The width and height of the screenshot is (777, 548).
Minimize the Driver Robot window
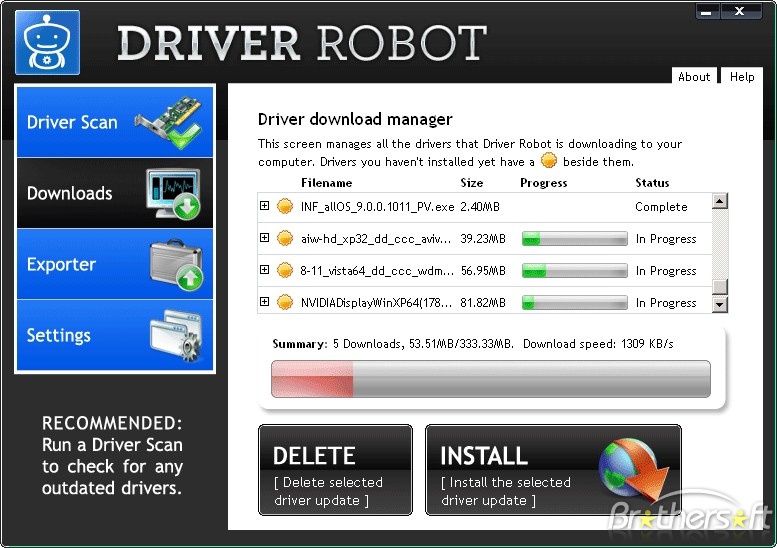click(x=708, y=11)
